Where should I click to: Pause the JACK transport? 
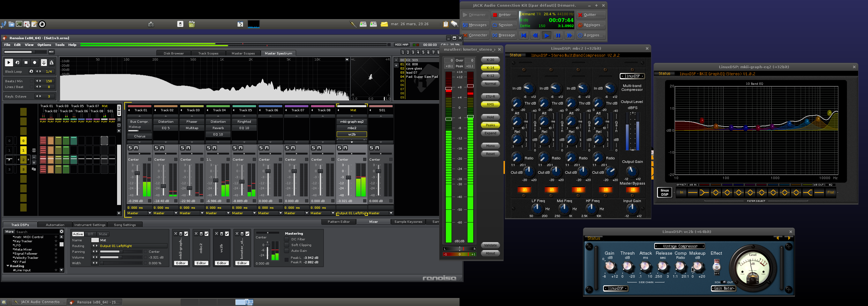[x=558, y=35]
